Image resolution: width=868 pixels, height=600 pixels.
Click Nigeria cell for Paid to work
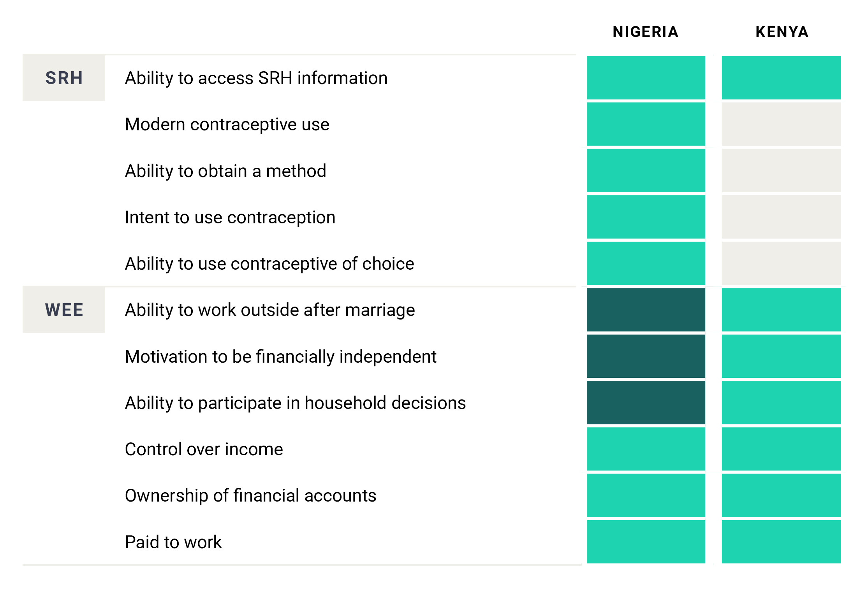(x=646, y=542)
